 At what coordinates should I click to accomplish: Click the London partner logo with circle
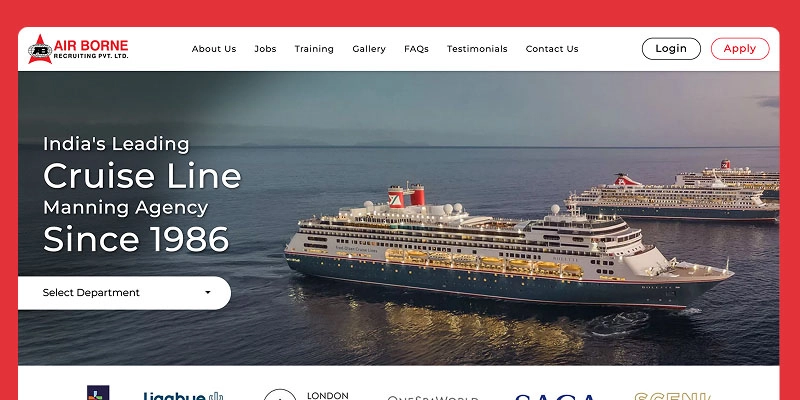click(x=306, y=395)
